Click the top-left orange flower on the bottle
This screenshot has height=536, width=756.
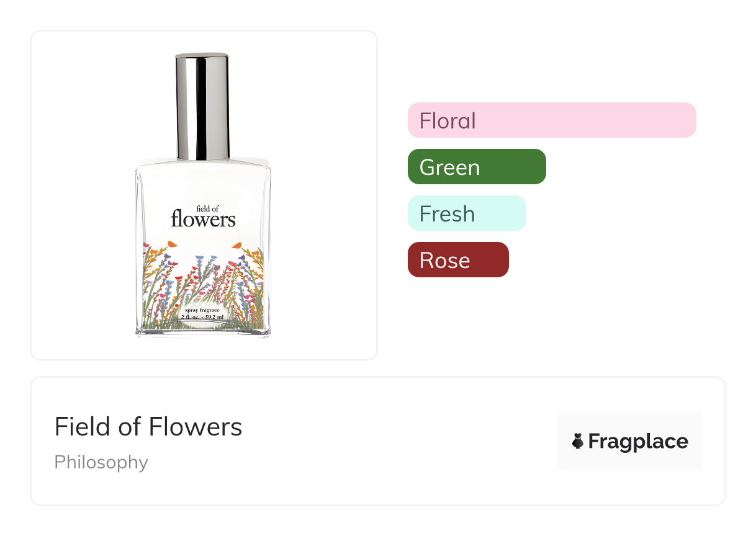coord(173,244)
